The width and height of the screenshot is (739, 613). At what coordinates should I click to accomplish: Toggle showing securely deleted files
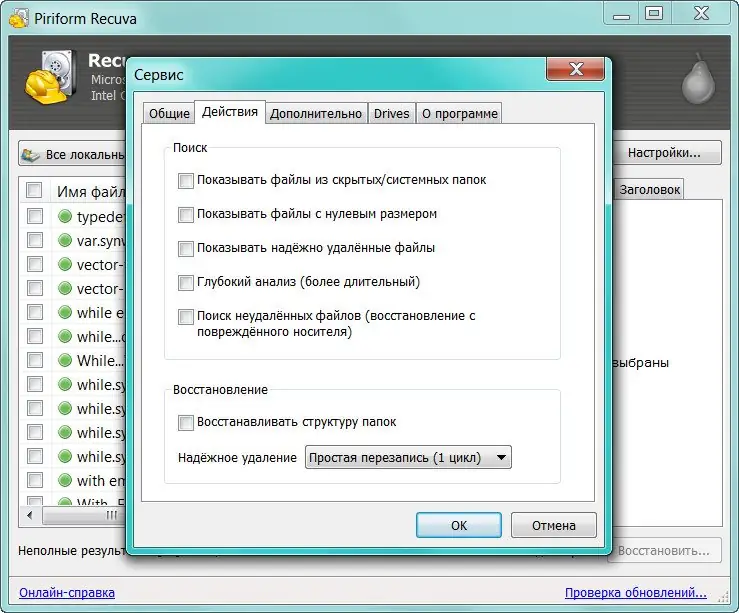(x=186, y=248)
